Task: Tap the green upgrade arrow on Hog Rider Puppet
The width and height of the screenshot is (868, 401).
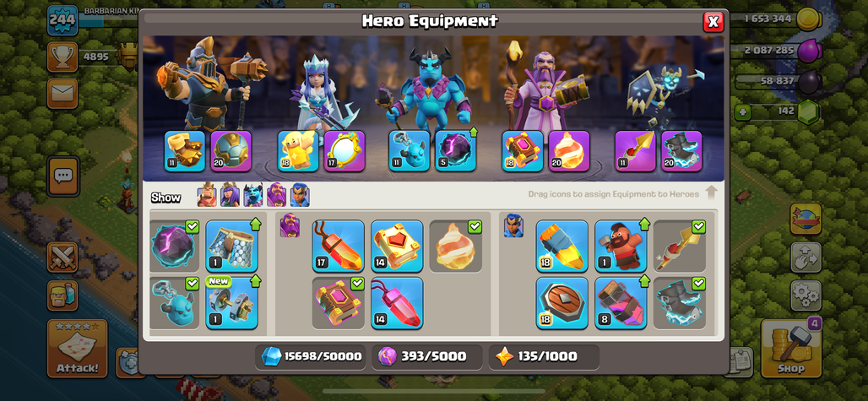Action: [643, 224]
